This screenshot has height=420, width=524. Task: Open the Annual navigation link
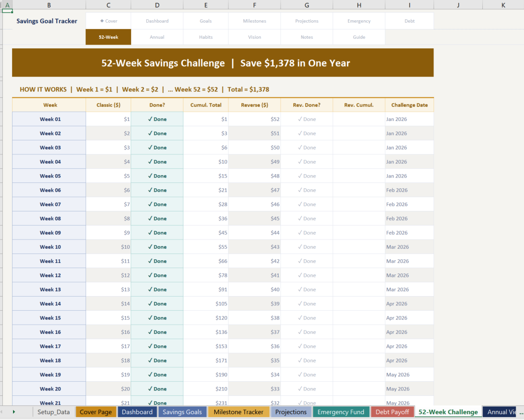tap(157, 37)
